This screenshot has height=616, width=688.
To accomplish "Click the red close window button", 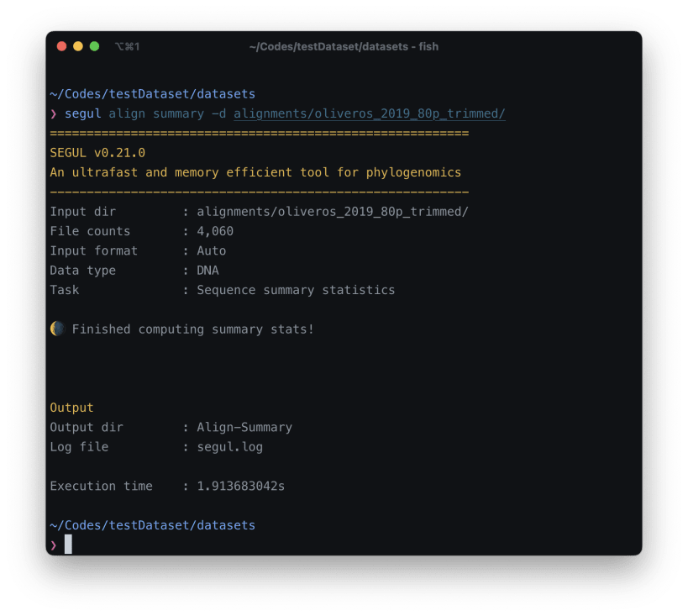I will 61,46.
